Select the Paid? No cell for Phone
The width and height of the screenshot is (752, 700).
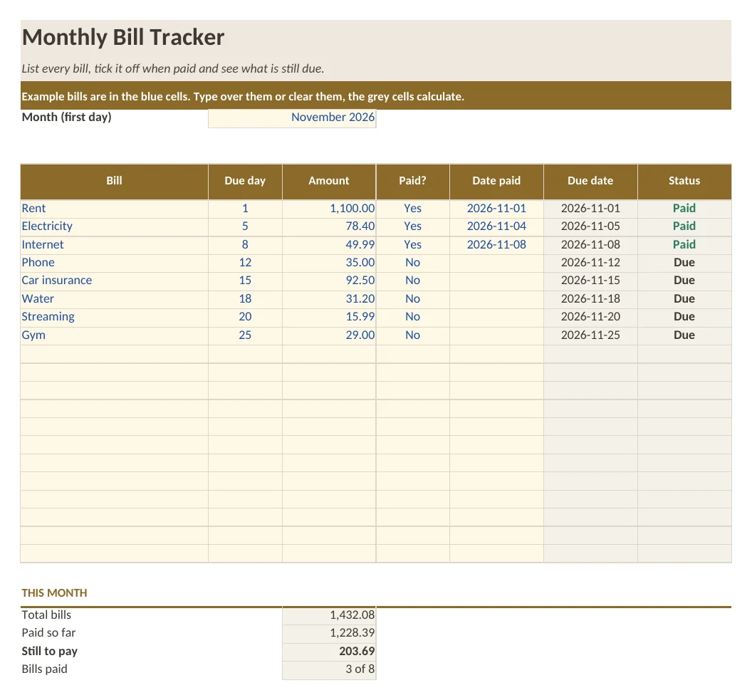click(412, 263)
